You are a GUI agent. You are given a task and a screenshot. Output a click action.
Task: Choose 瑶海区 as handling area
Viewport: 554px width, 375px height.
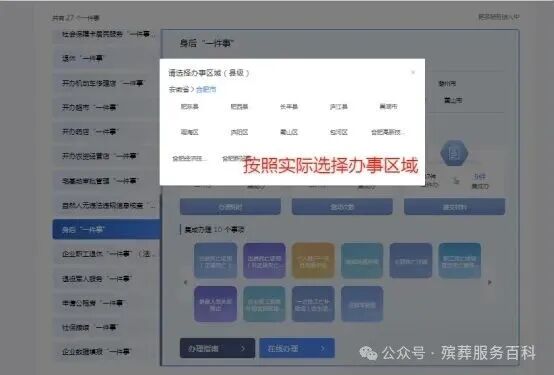[x=189, y=132]
